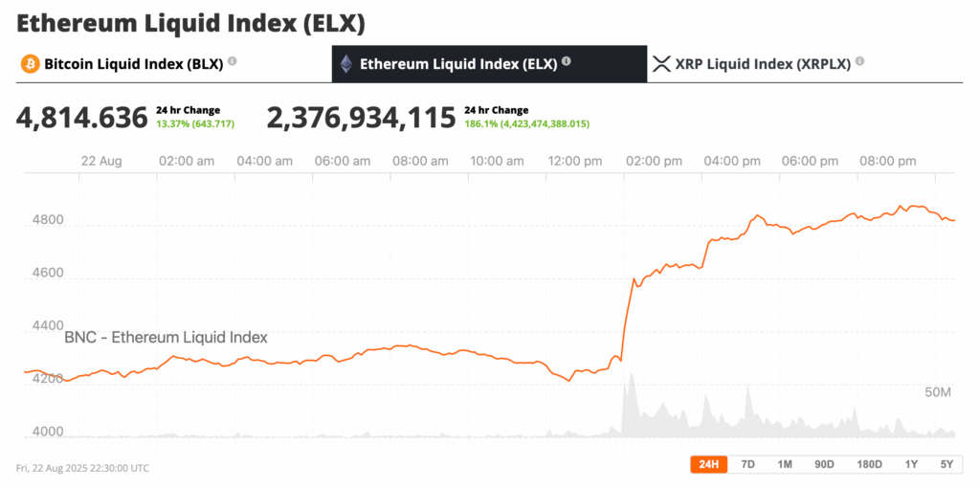Screen dimensions: 980x488
Task: Click the Ethereum diamond logo icon
Action: 346,64
